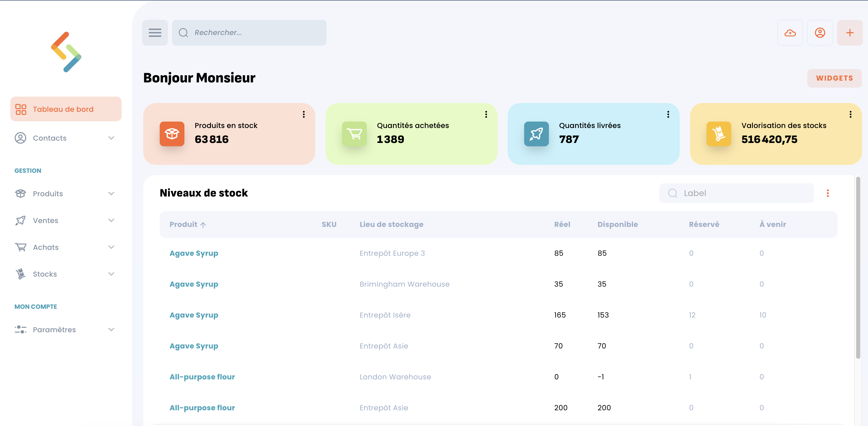
Task: Open options menu on Quantités achetées card
Action: point(486,115)
